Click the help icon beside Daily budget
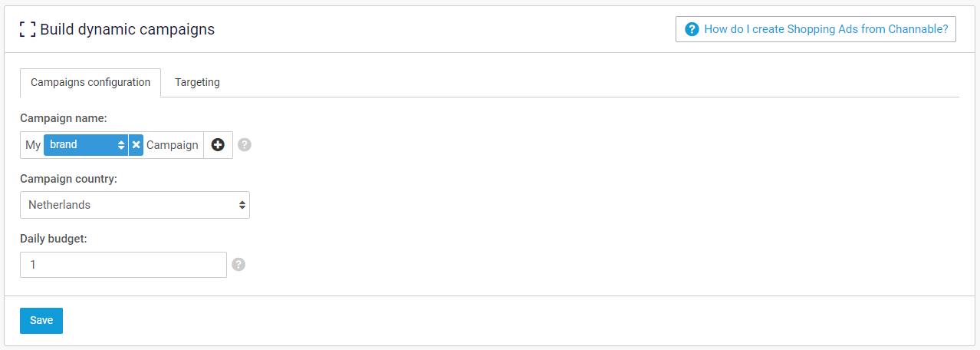 [x=238, y=264]
